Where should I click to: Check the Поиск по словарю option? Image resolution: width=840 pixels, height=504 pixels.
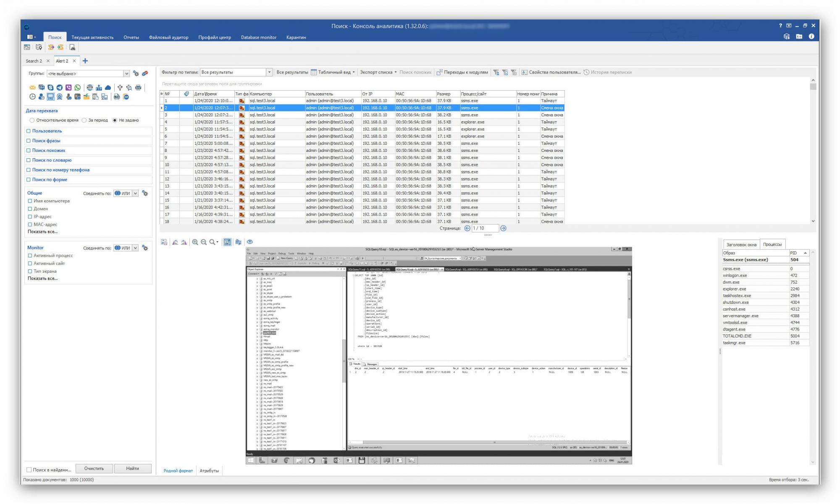(x=29, y=160)
